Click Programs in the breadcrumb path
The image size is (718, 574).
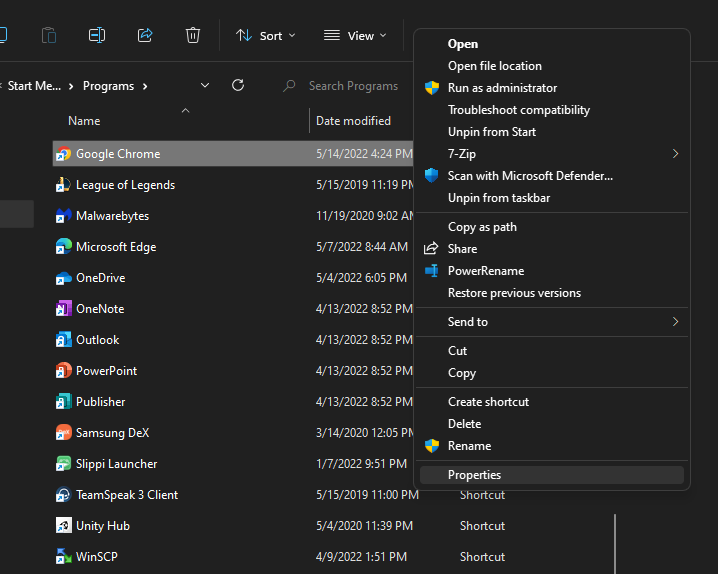click(x=109, y=86)
